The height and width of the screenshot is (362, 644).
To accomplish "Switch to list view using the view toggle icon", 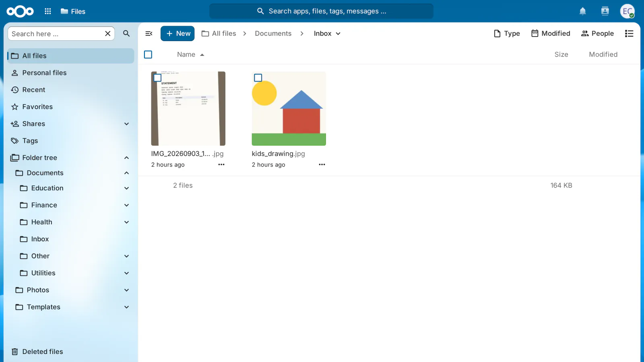I will click(629, 34).
